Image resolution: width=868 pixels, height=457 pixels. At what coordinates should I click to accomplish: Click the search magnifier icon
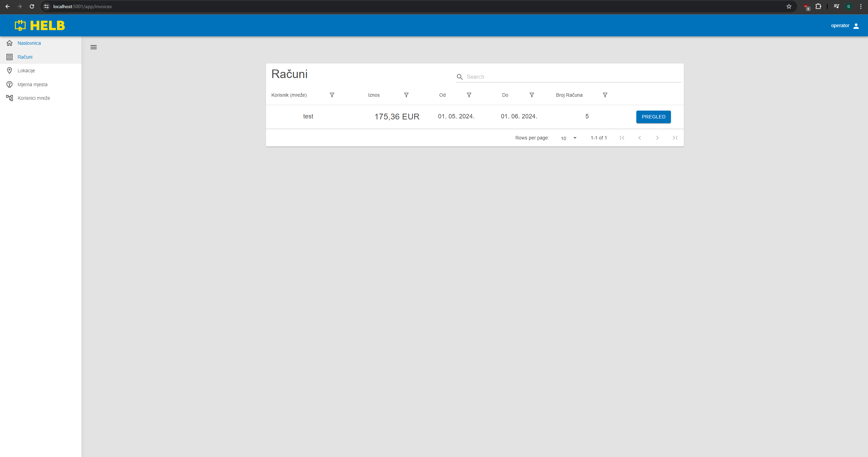coord(460,77)
